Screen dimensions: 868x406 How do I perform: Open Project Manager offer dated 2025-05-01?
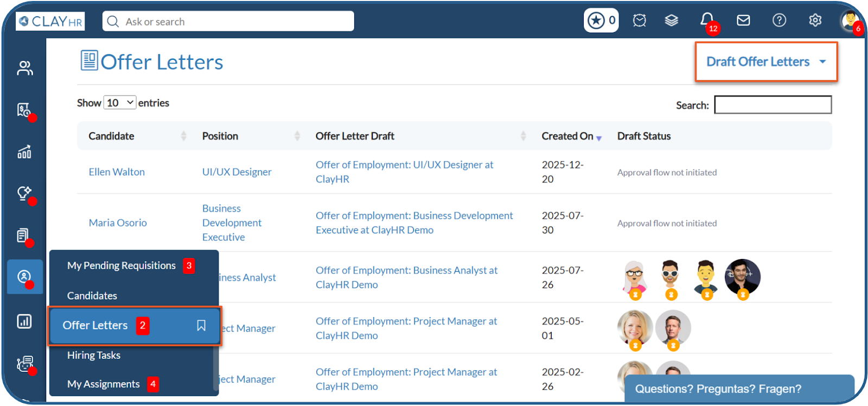[x=406, y=328]
